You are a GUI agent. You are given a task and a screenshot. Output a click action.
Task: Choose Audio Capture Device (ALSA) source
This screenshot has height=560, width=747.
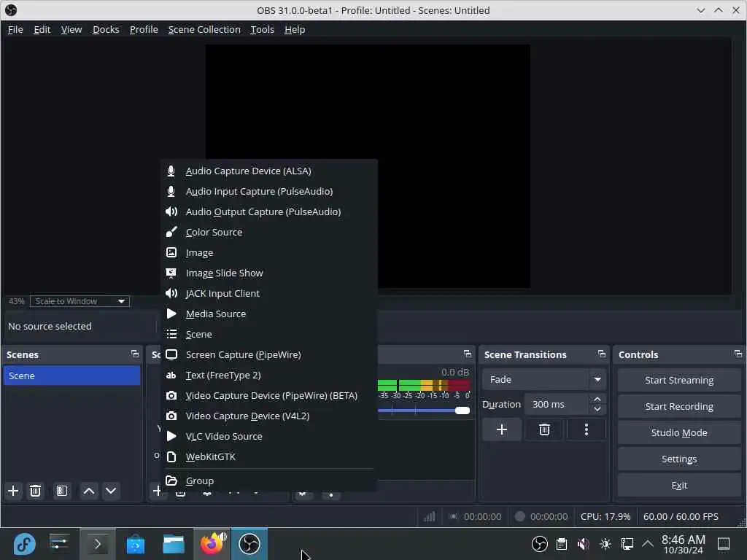click(269, 171)
